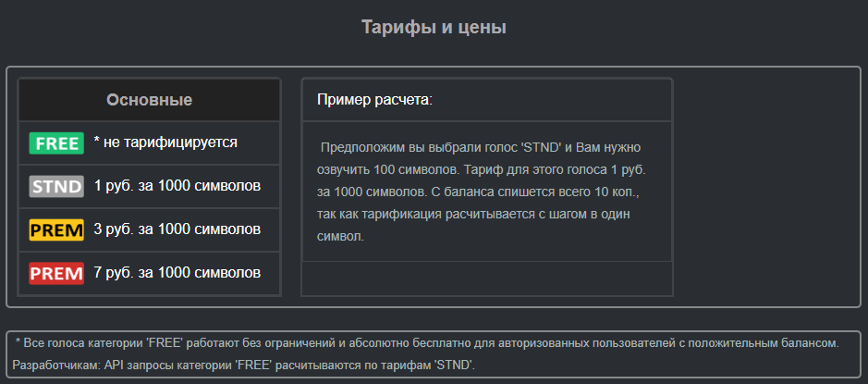Select the yellow PREM tariff badge

click(56, 229)
